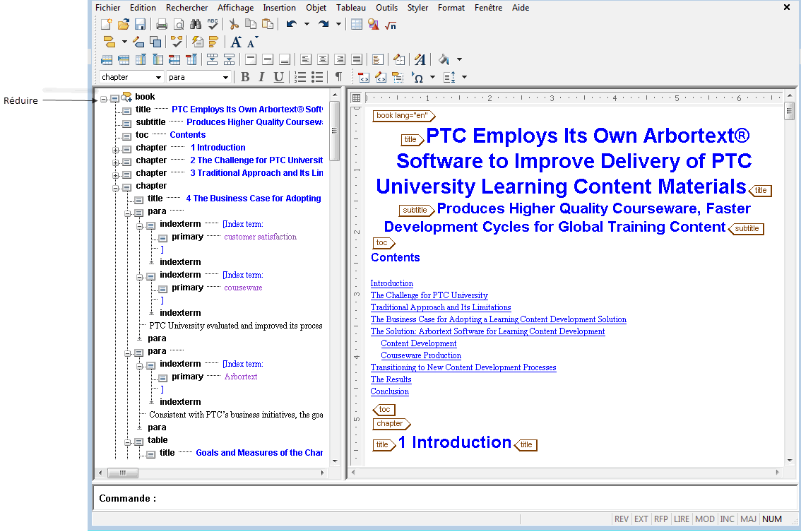This screenshot has width=801, height=532.
Task: Check completeness with the tags checkmark icon
Action: [177, 42]
